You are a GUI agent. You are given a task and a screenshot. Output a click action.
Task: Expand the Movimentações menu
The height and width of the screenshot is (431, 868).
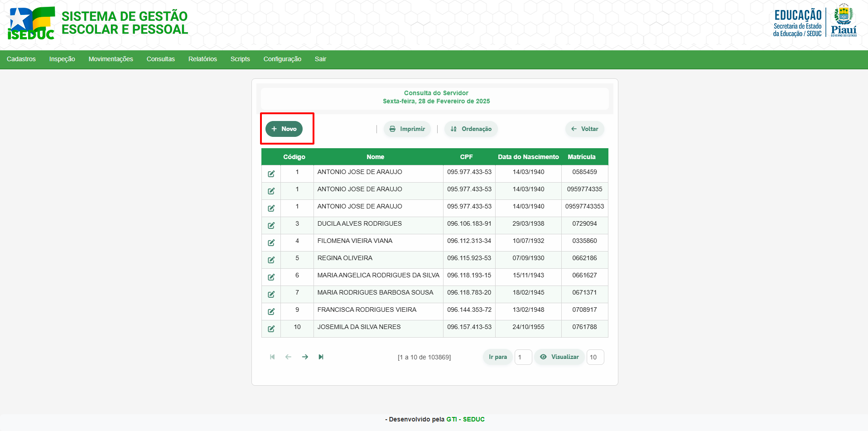pos(111,59)
